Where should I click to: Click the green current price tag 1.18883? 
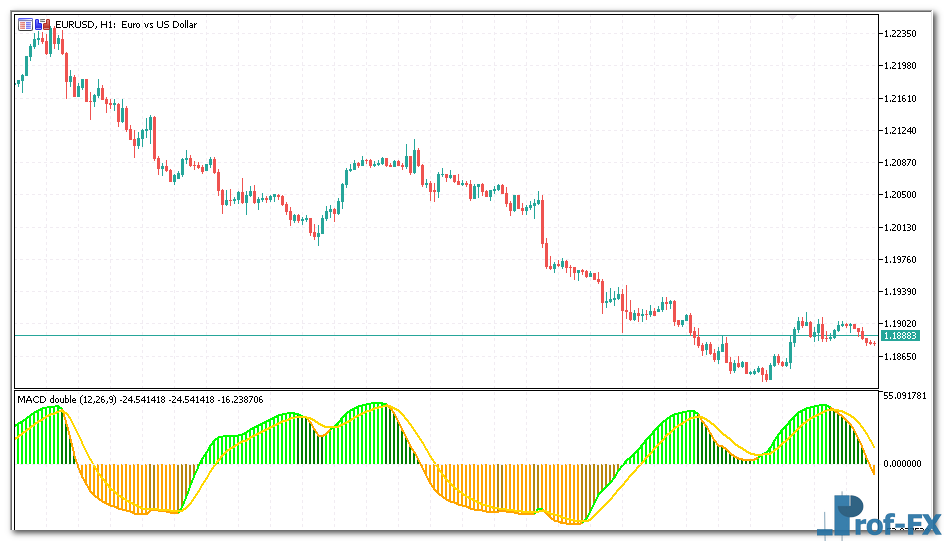(901, 336)
